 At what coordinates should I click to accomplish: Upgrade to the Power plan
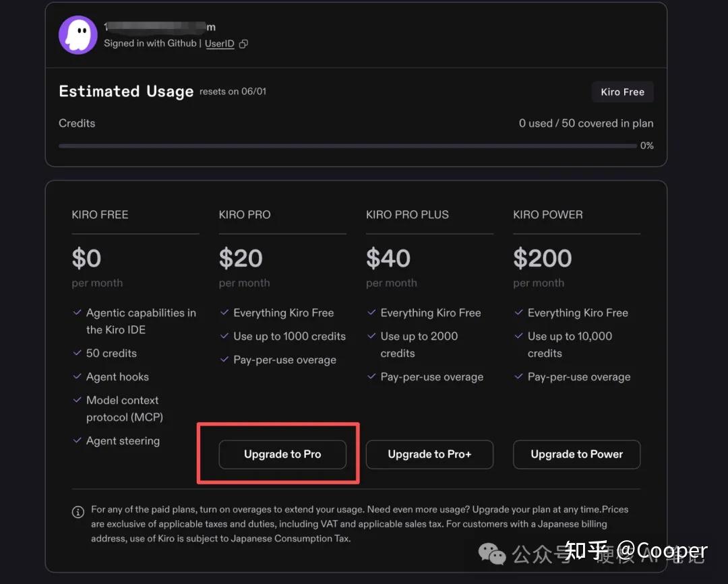click(576, 454)
